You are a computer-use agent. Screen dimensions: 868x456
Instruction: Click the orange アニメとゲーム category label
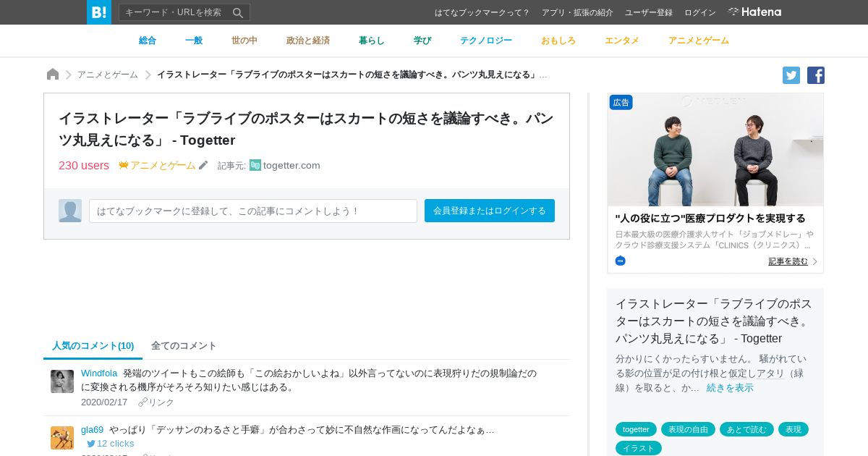(163, 165)
